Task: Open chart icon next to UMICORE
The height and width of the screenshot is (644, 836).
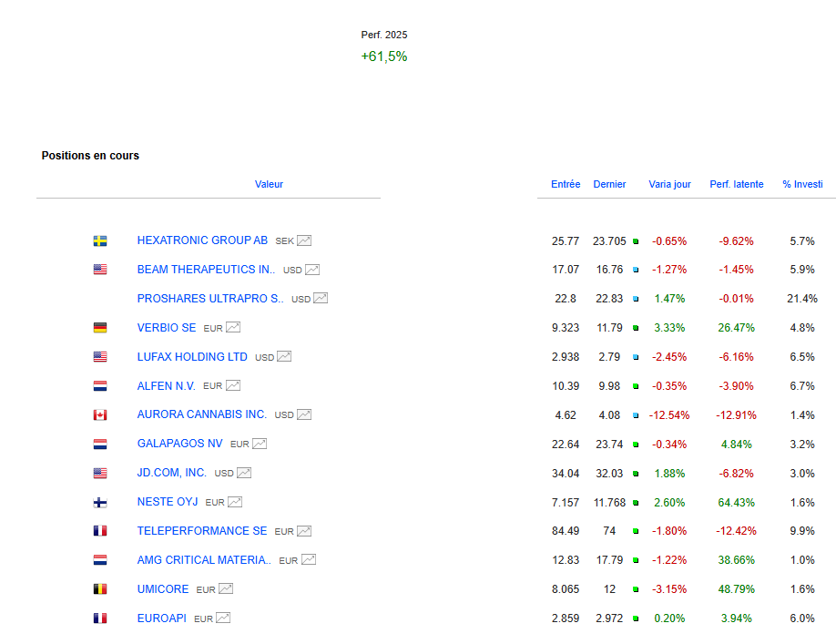Action: point(226,589)
